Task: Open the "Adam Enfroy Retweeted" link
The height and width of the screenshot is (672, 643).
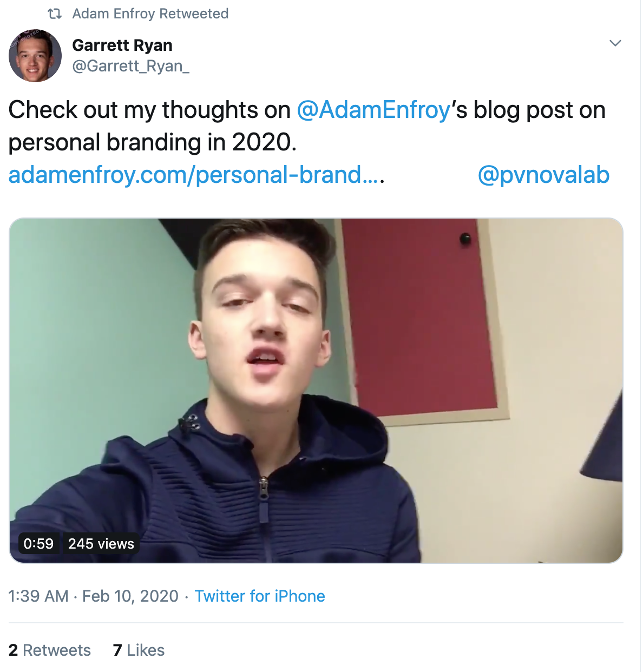Action: tap(150, 14)
